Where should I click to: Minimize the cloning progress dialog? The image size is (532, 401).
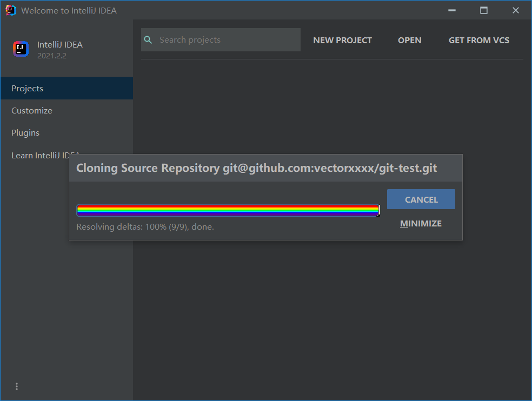pyautogui.click(x=421, y=224)
